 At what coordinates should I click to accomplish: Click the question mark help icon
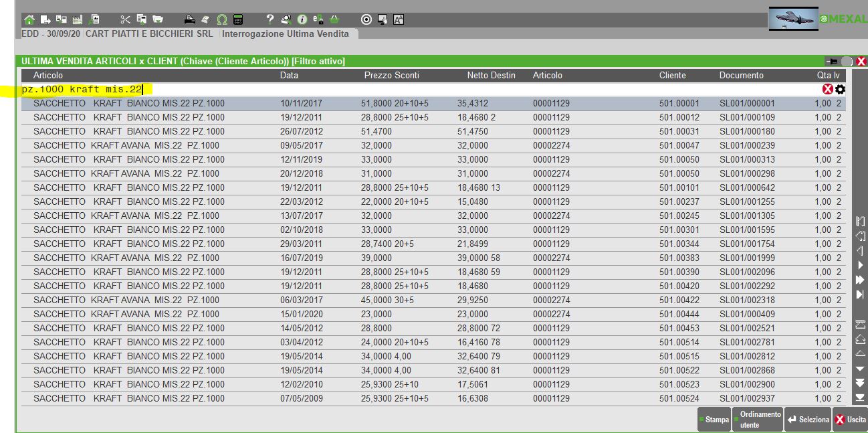(269, 19)
